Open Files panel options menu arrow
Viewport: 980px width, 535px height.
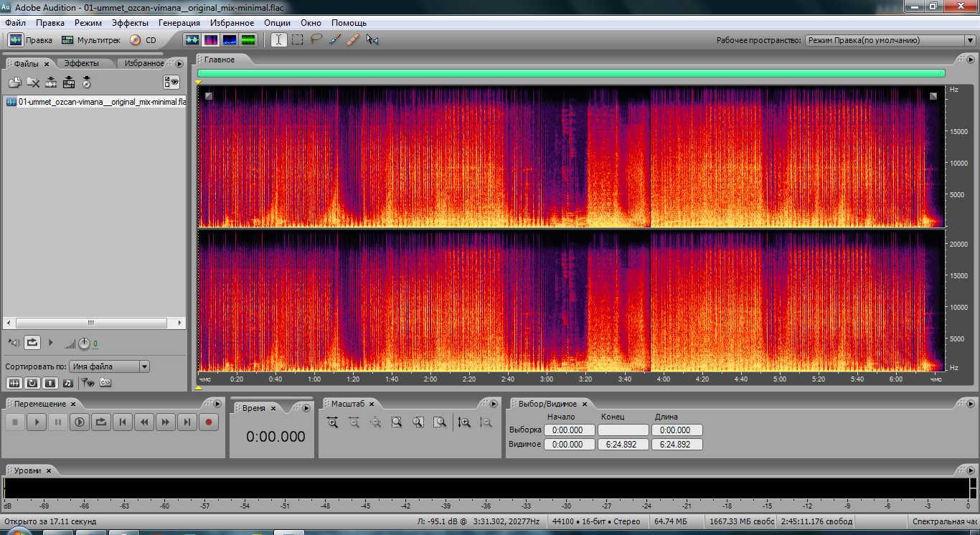(179, 64)
